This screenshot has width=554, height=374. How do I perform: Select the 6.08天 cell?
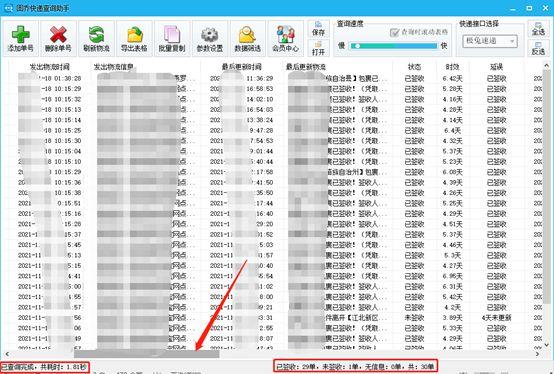click(452, 172)
